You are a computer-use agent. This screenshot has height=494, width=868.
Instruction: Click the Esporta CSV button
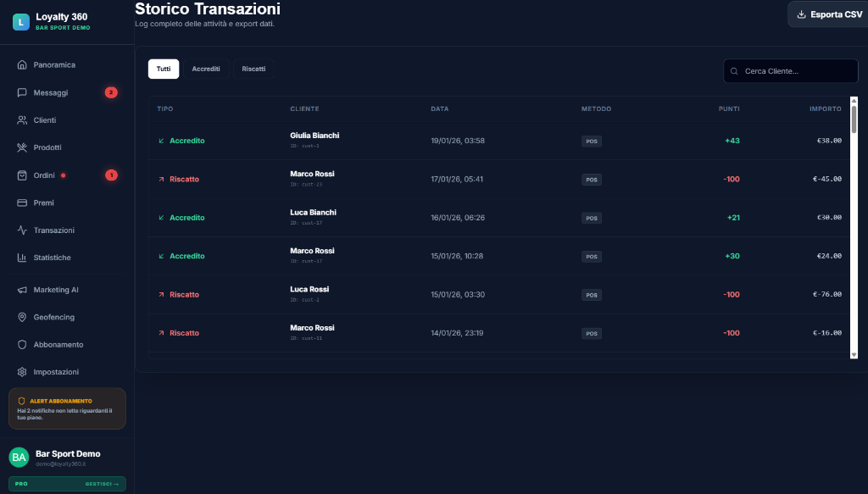(x=828, y=14)
